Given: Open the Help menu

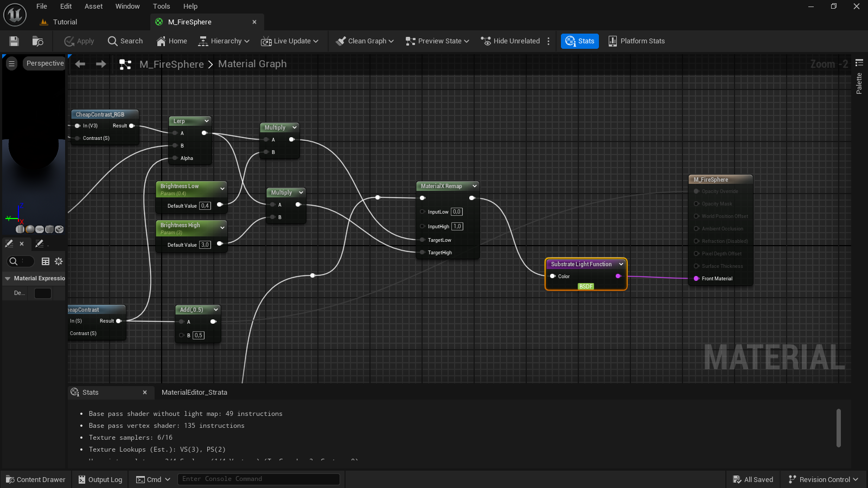Looking at the screenshot, I should tap(190, 7).
